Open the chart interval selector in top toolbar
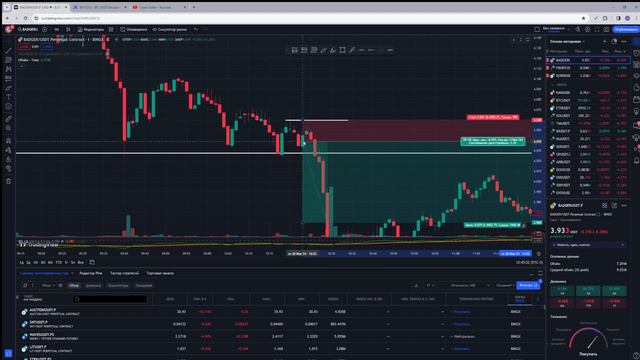The width and height of the screenshot is (640, 360). [56, 29]
